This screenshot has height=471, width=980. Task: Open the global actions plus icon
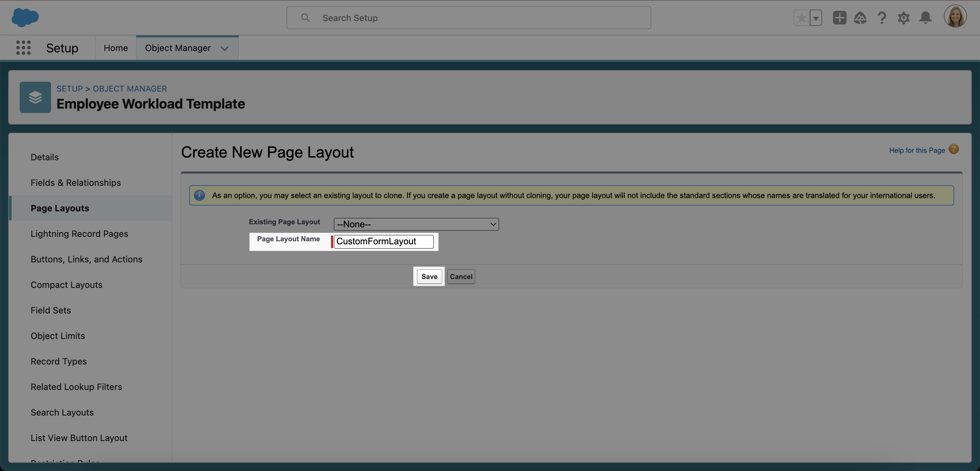click(x=839, y=18)
